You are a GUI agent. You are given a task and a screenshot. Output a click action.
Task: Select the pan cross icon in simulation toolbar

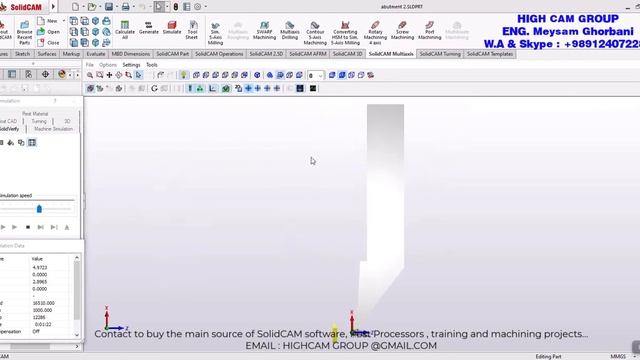point(109,75)
